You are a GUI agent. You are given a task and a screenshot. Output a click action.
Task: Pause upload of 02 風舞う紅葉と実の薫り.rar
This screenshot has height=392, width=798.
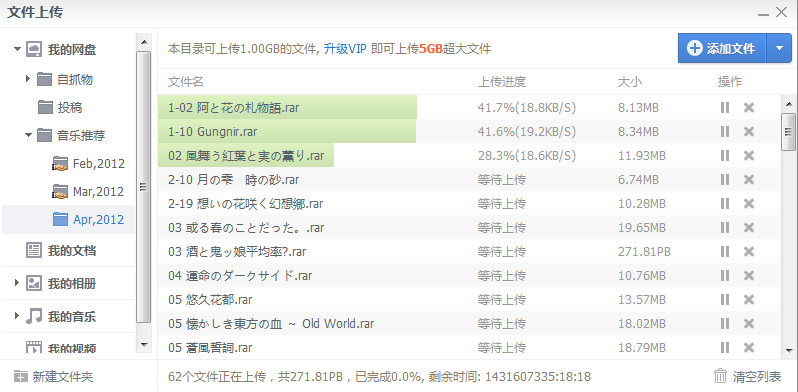pyautogui.click(x=725, y=155)
